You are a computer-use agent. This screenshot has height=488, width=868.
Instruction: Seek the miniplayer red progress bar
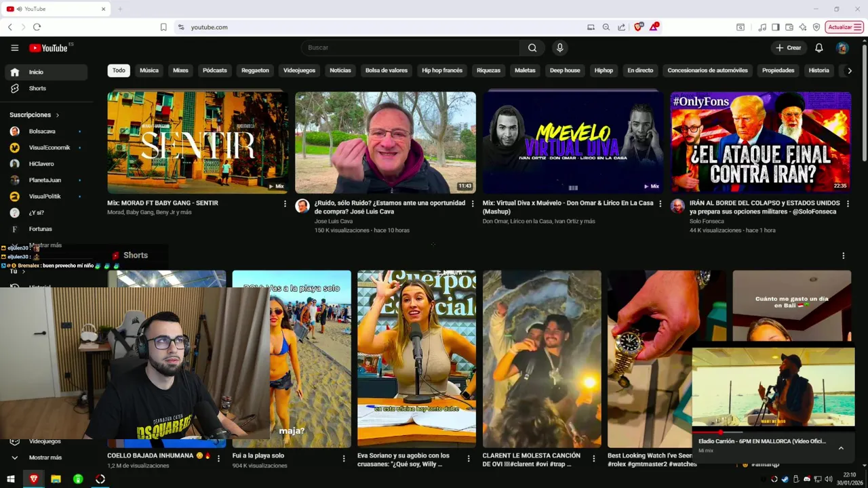[773, 432]
